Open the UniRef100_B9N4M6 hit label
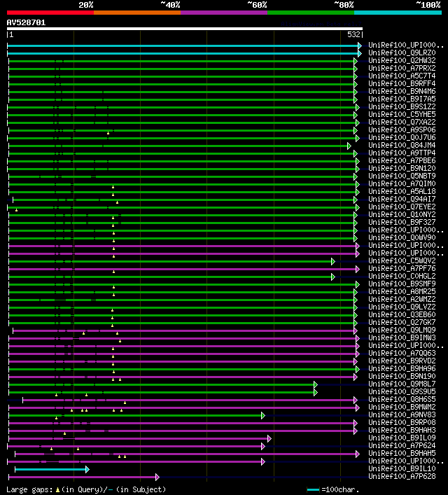Screen dimensions: 448x495 point(402,91)
